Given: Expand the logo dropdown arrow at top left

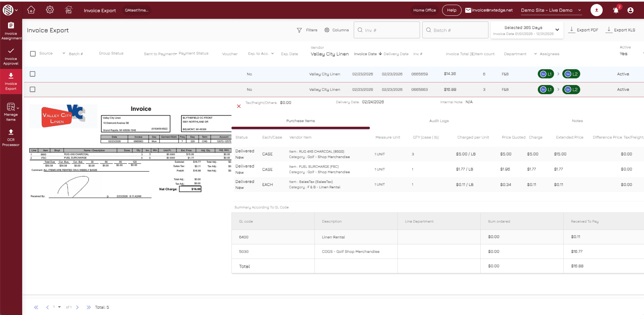Looking at the screenshot, I should click(16, 10).
